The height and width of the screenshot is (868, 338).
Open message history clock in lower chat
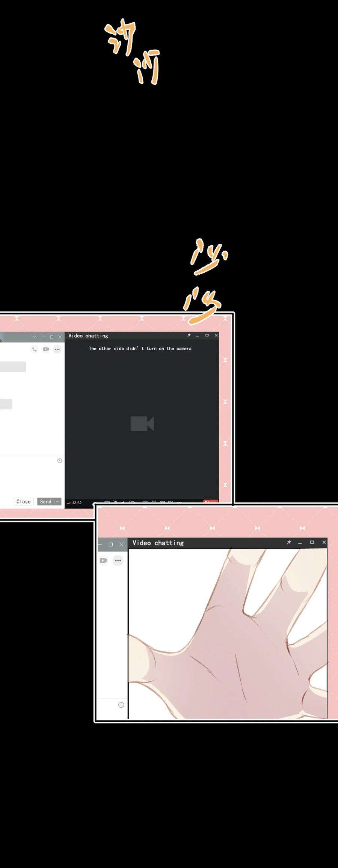pyautogui.click(x=121, y=705)
